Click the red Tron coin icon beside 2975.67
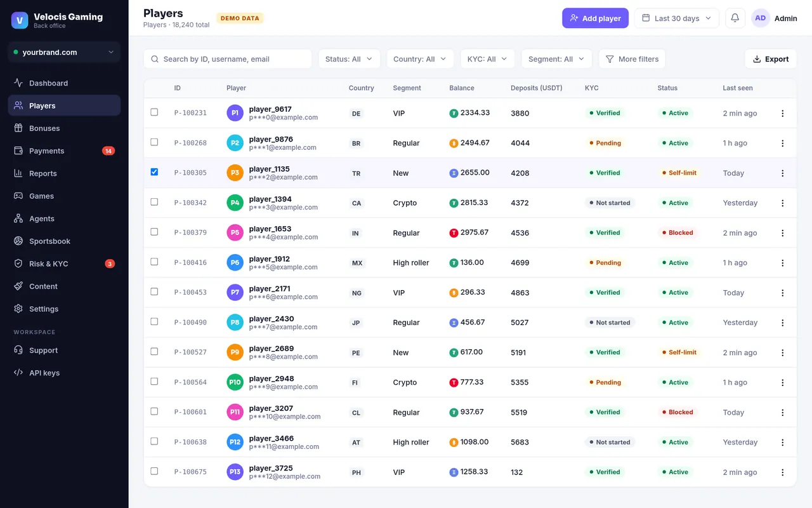This screenshot has width=812, height=508. 454,233
